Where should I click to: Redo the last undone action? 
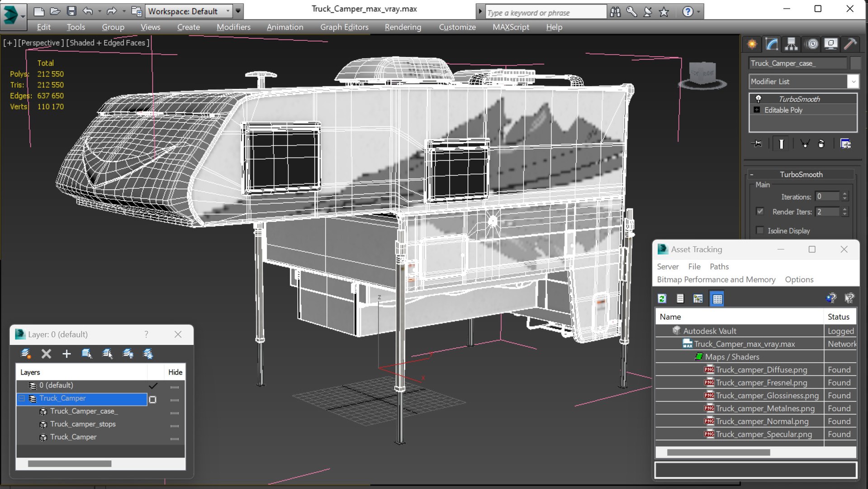111,11
